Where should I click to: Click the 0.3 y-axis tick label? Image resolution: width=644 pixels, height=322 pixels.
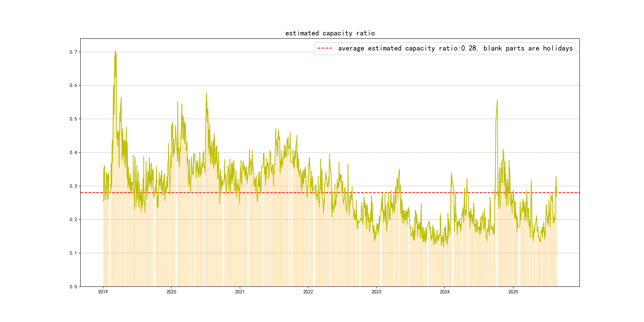tap(73, 186)
